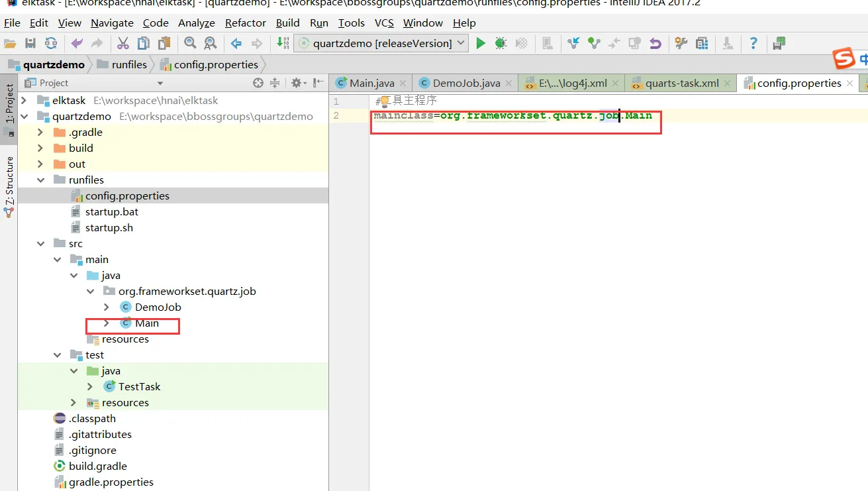Screen dimensions: 868x491
Task: Click the Save All floppy disk icon
Action: 30,44
